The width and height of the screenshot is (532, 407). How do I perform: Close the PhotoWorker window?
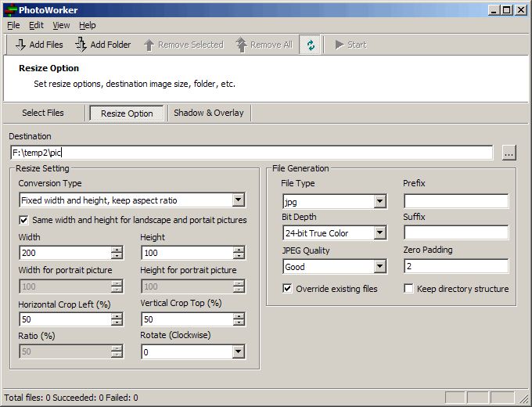[x=521, y=10]
